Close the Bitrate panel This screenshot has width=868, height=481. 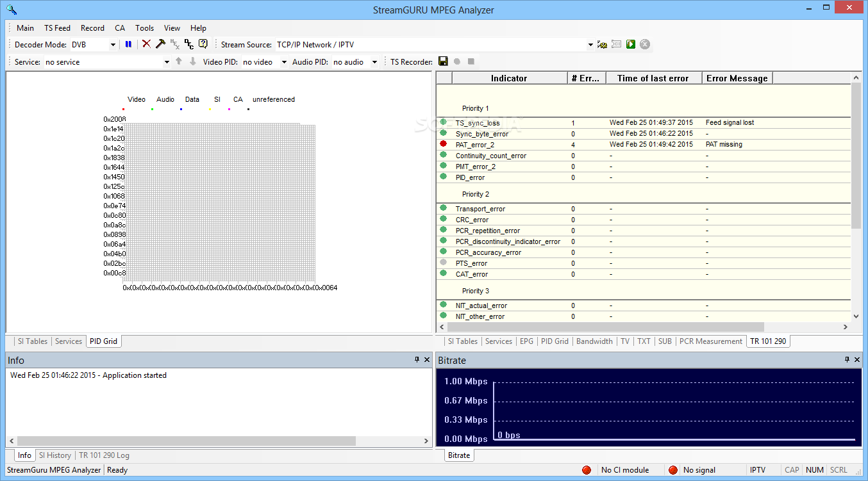pos(858,360)
